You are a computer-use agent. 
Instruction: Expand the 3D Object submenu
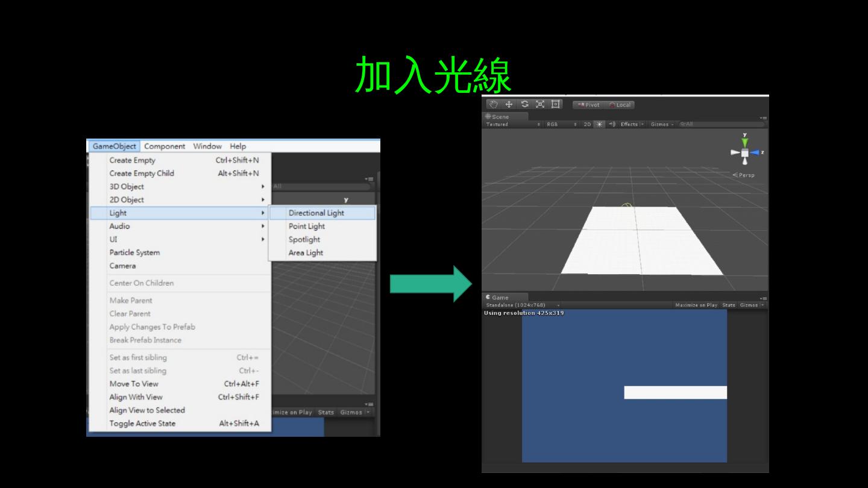coord(180,187)
